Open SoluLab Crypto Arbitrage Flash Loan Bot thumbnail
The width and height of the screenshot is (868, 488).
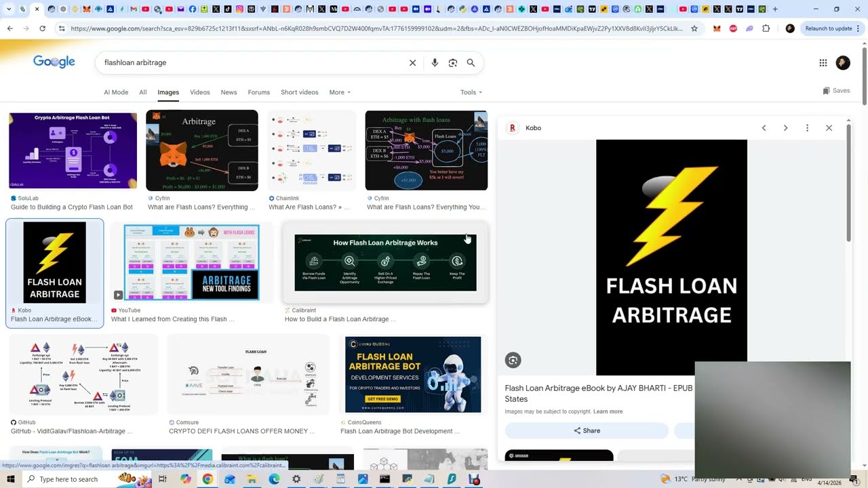(73, 150)
